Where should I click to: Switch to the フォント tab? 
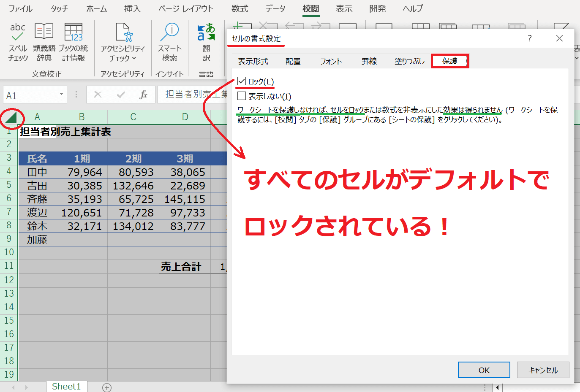pyautogui.click(x=331, y=61)
